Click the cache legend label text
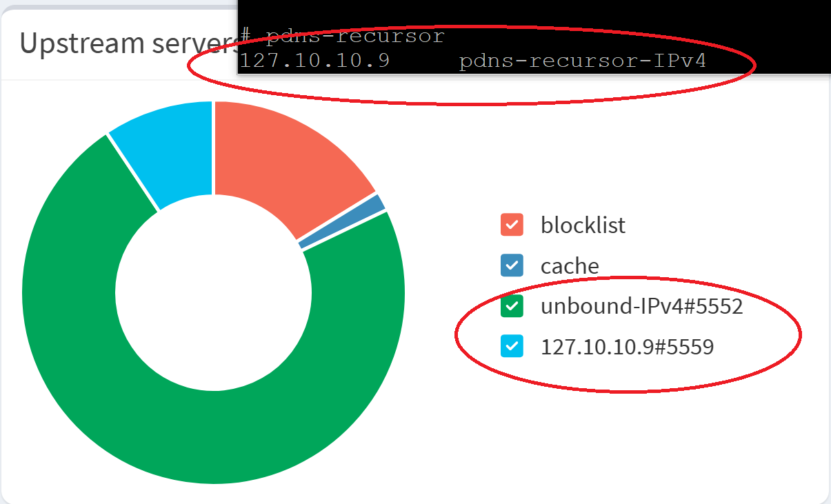Image resolution: width=831 pixels, height=504 pixels. coord(570,265)
